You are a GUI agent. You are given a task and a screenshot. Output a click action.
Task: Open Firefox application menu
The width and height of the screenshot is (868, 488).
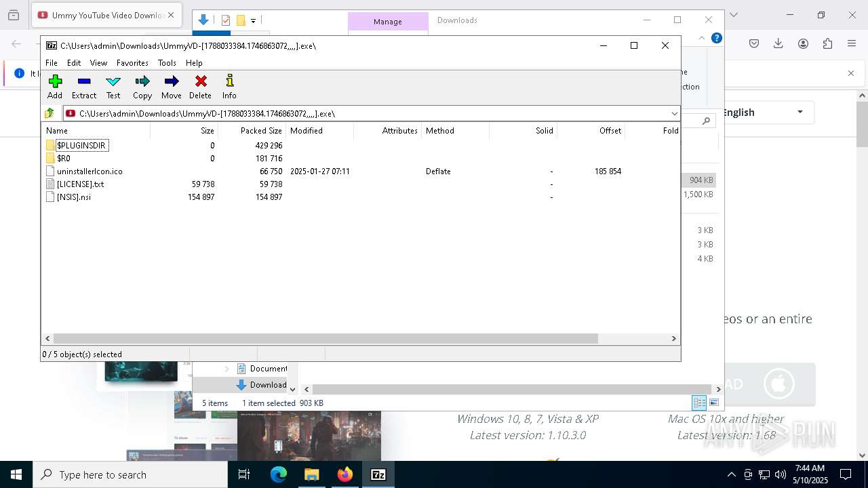point(852,43)
